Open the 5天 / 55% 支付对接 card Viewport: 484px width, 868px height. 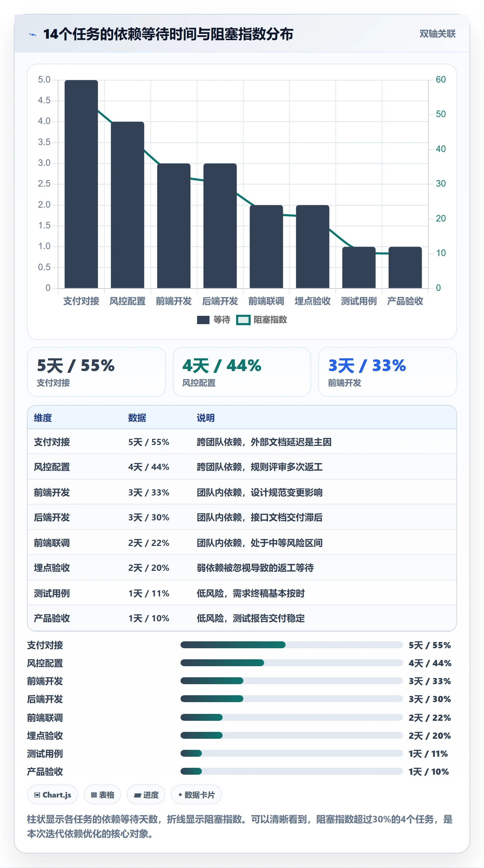coord(96,372)
